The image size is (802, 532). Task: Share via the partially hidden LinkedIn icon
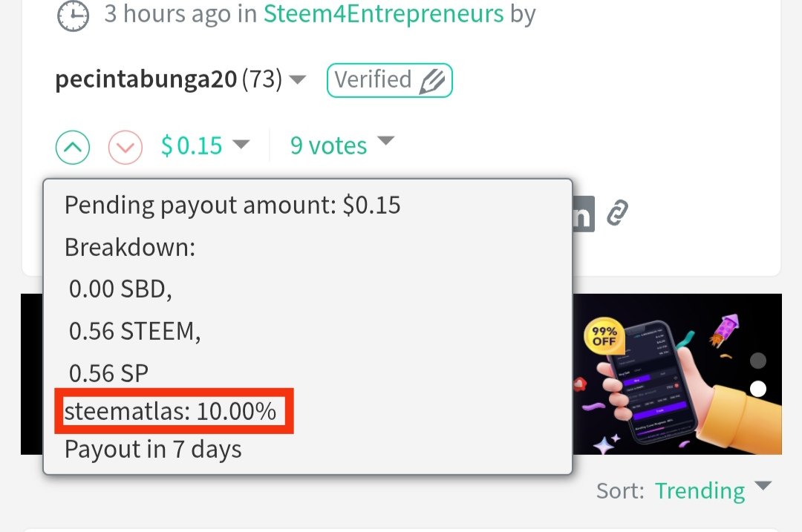[584, 214]
